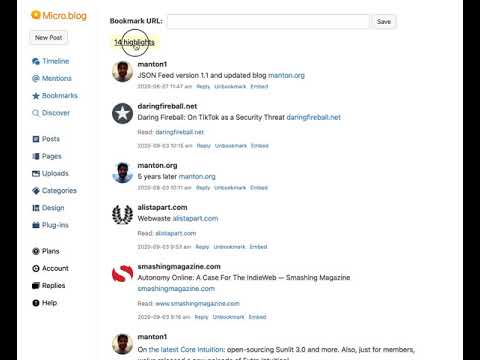Unbookmark the Daring Fireball post
Viewport: 480px width, 360px height.
[231, 146]
